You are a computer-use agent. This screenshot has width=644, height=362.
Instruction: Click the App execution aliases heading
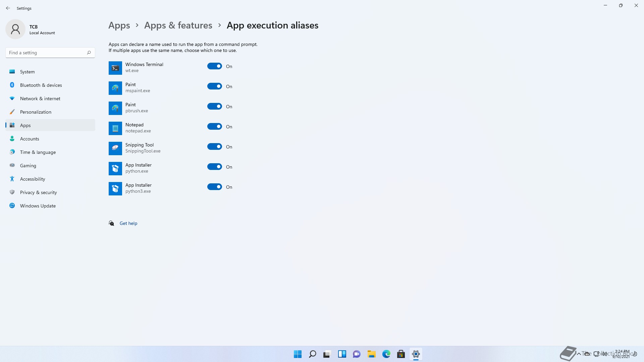point(272,25)
